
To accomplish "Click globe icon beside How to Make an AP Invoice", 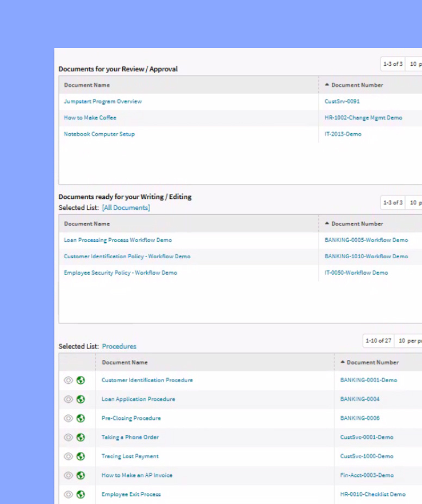I will (80, 475).
